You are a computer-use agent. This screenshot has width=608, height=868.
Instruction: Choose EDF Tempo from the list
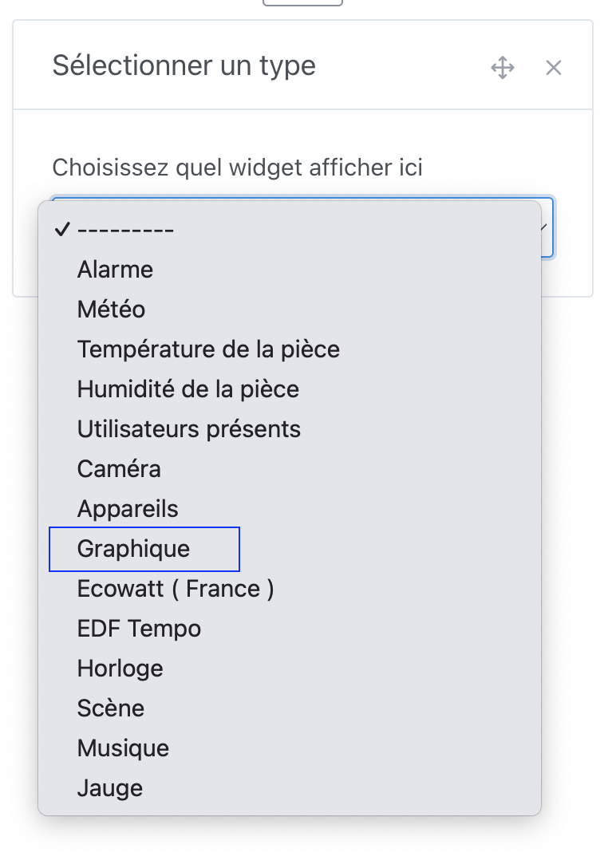138,629
